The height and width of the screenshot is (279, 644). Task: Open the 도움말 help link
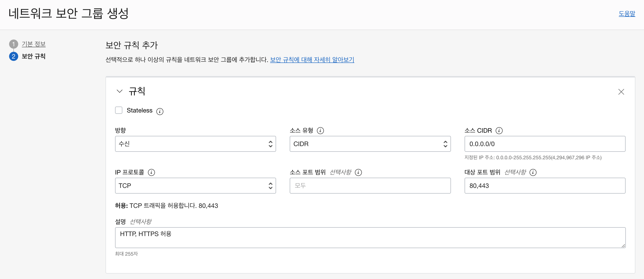pyautogui.click(x=626, y=14)
